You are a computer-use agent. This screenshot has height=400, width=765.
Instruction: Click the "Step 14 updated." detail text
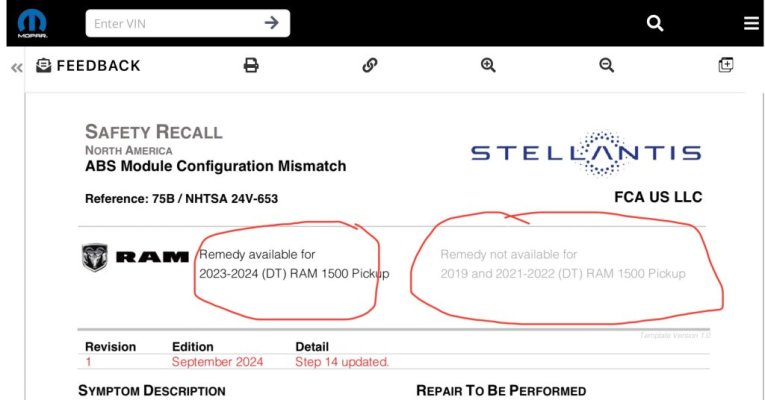click(342, 362)
